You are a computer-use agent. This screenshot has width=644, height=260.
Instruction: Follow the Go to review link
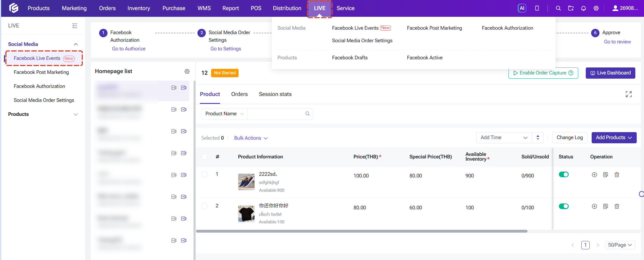617,42
